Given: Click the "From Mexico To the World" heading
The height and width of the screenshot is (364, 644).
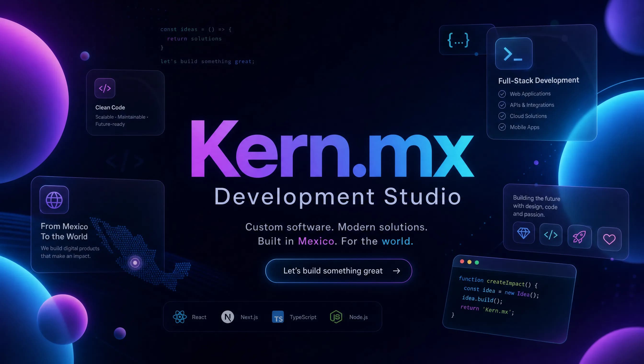Looking at the screenshot, I should (64, 231).
